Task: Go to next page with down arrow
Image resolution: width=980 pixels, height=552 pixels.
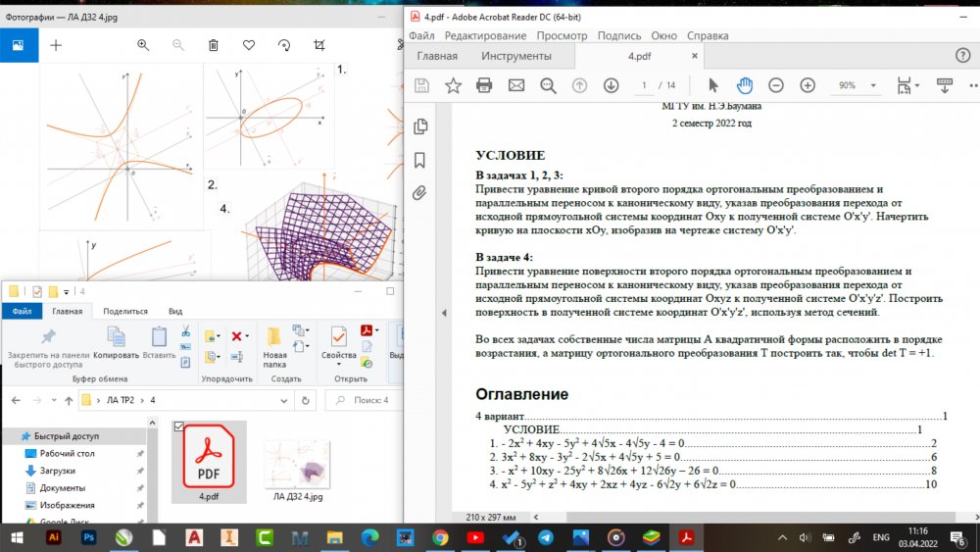Action: coord(611,85)
